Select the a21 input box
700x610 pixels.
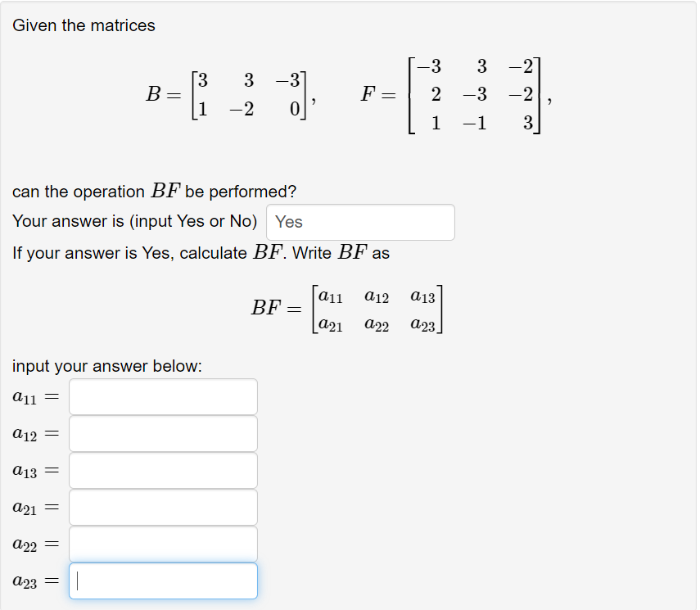(x=163, y=507)
